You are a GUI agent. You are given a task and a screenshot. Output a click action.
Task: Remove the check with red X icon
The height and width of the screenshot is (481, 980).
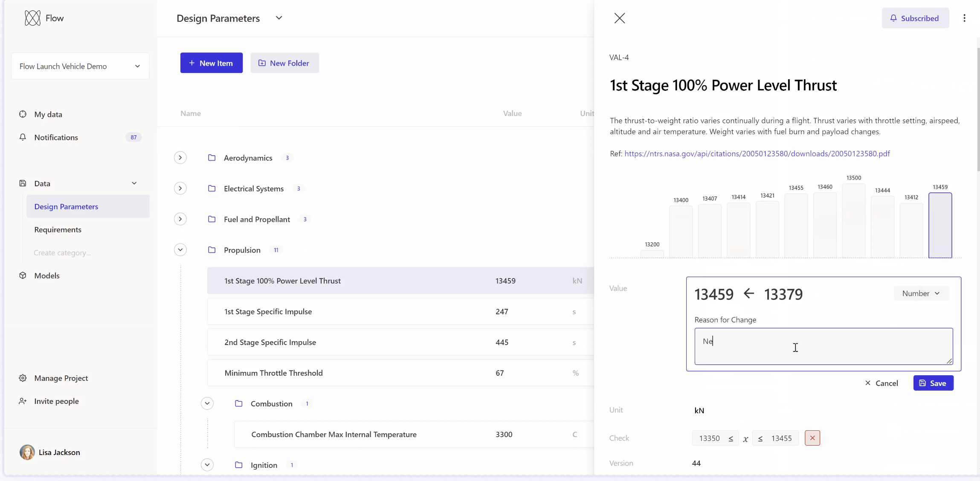[x=812, y=438]
